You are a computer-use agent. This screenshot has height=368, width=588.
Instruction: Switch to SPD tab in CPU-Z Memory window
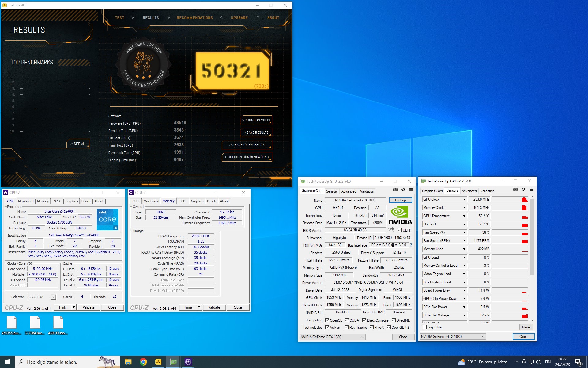point(183,201)
